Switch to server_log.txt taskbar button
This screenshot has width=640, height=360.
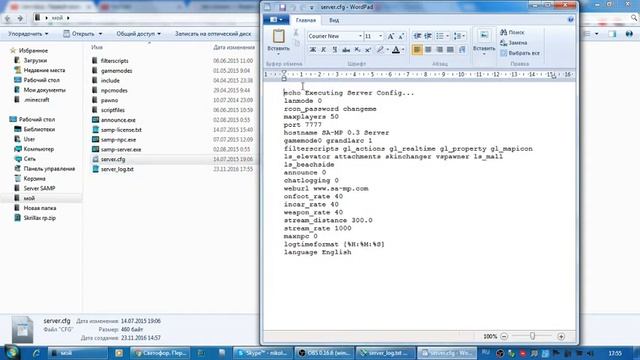tap(386, 353)
